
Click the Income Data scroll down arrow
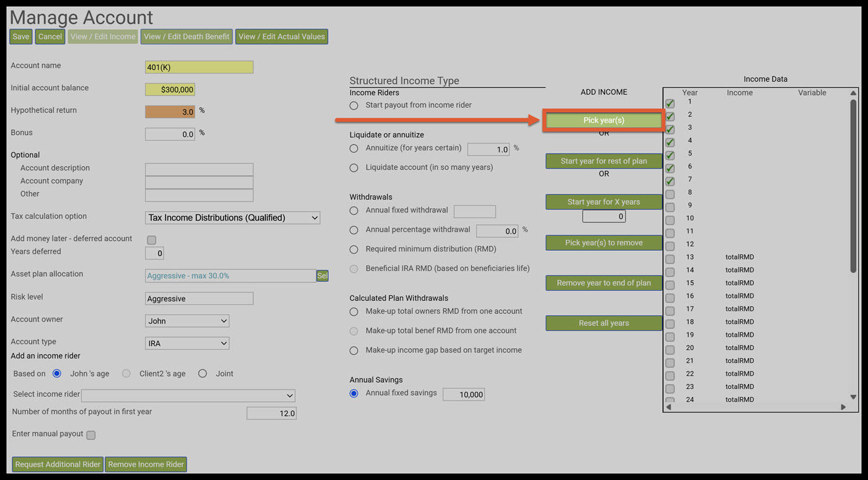coord(853,397)
